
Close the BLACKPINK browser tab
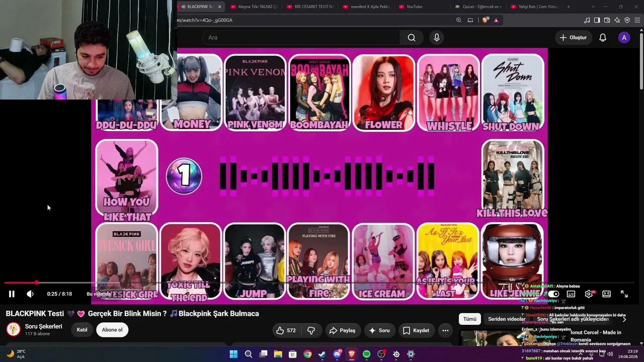click(219, 7)
